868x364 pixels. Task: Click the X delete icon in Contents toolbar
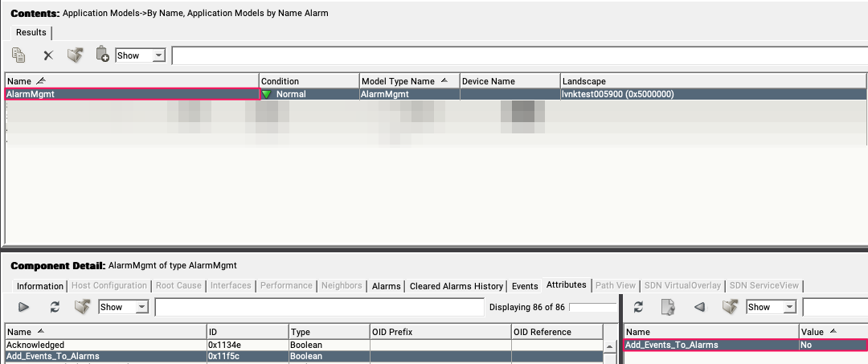(48, 55)
